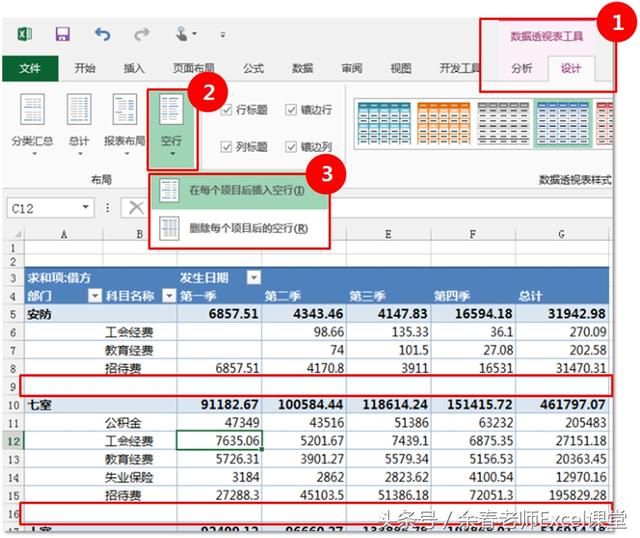
Task: Apply the orange PivotTable style thumbnail
Action: pos(444,123)
